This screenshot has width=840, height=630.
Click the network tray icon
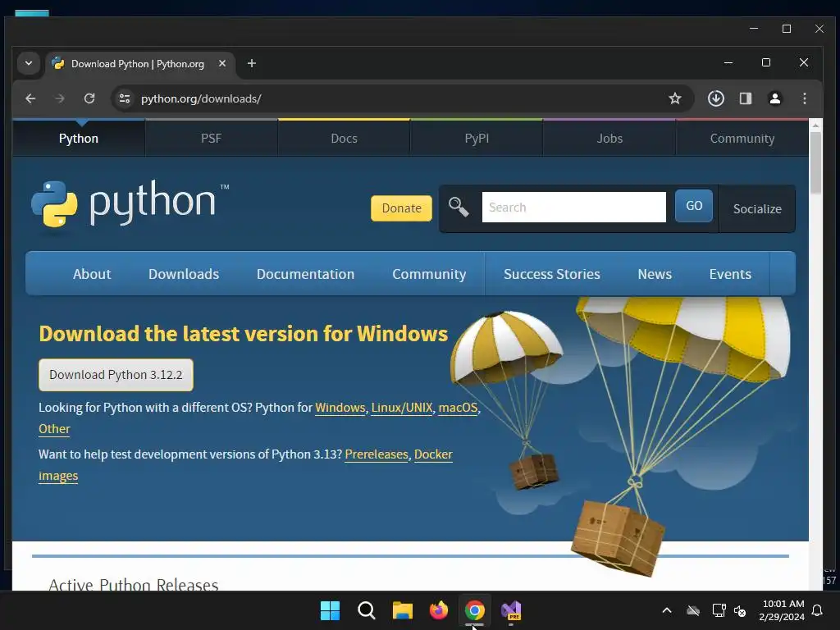719,610
